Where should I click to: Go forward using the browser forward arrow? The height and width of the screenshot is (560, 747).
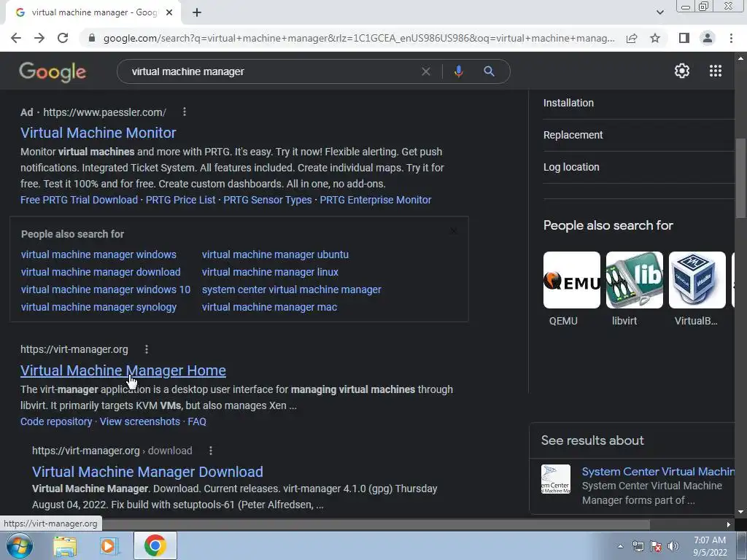[39, 38]
